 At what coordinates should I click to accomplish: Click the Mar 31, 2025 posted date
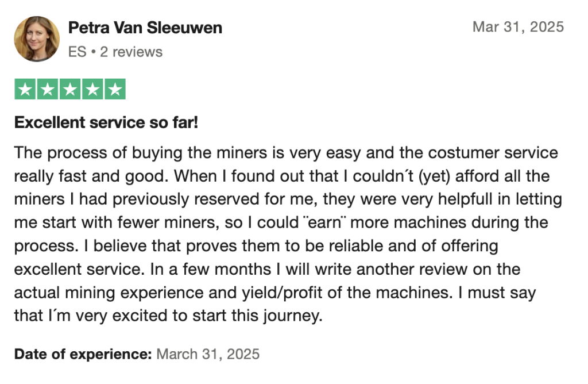pos(519,27)
